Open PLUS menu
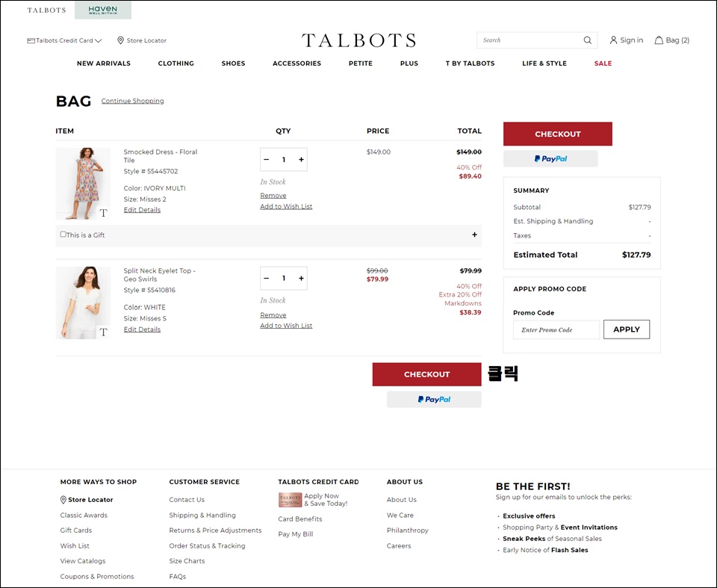The image size is (717, 588). point(409,64)
